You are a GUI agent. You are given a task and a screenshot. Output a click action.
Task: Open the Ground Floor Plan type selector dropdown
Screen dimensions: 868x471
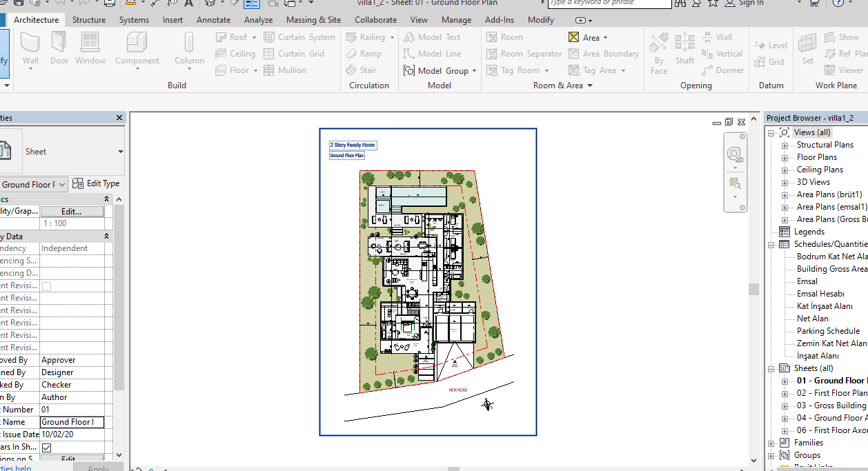pos(62,184)
